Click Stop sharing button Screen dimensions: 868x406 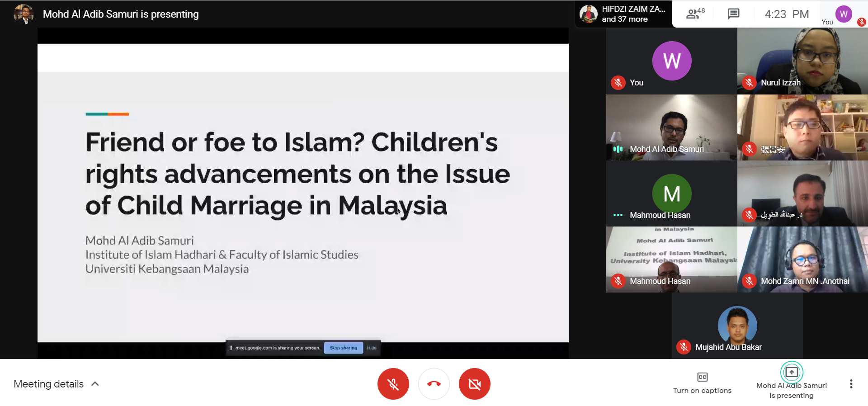click(x=343, y=348)
